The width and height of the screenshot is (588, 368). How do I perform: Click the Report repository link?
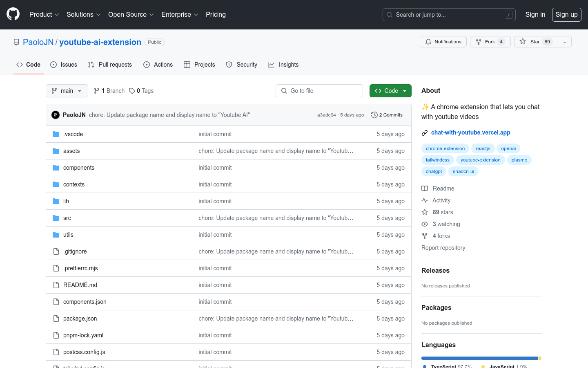443,248
